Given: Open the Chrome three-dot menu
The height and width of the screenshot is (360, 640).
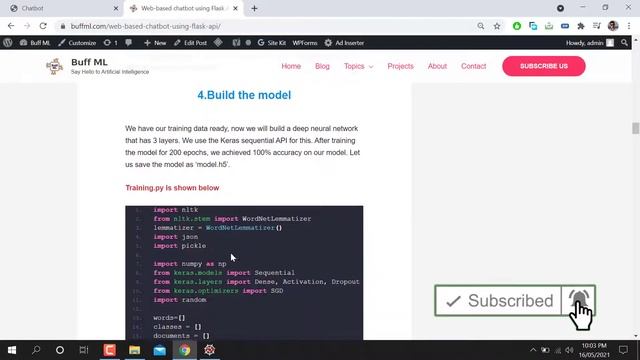Looking at the screenshot, I should [629, 26].
